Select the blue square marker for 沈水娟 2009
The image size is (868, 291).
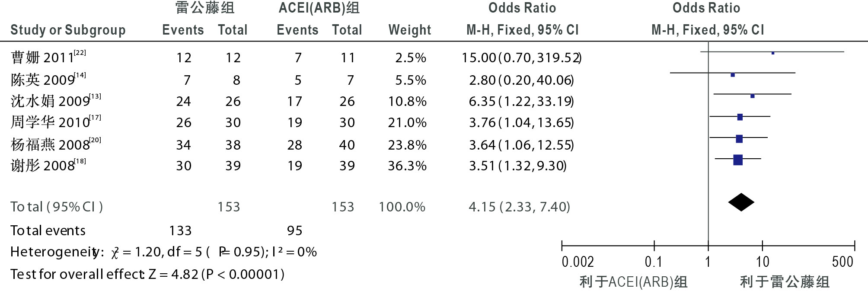(x=753, y=96)
